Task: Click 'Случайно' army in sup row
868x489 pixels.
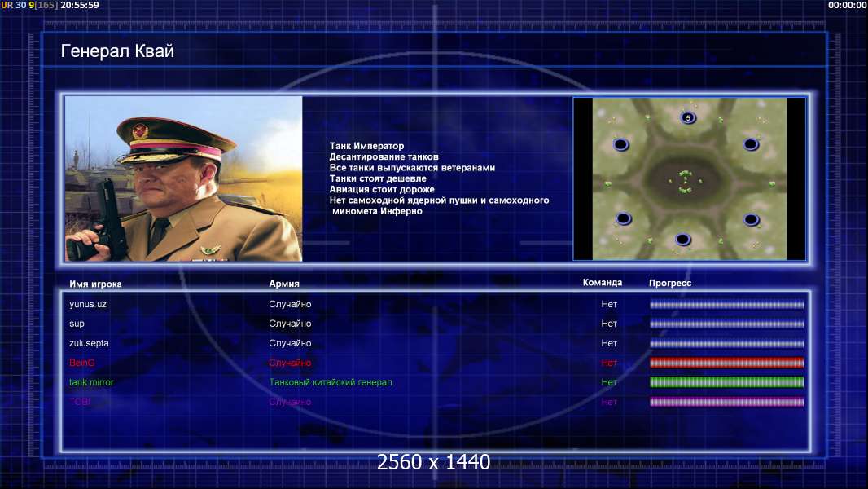Action: click(290, 324)
